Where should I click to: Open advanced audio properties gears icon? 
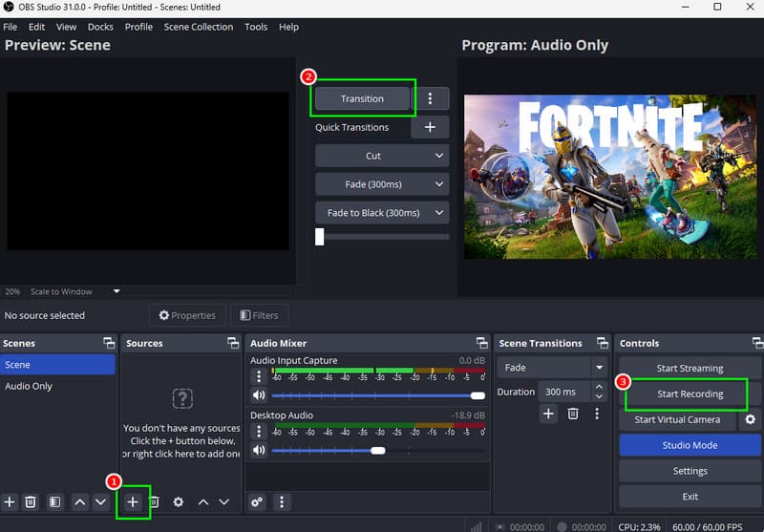pos(257,501)
